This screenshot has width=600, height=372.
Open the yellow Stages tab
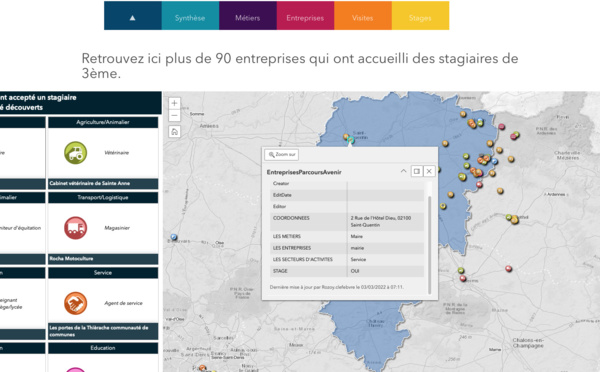[420, 15]
